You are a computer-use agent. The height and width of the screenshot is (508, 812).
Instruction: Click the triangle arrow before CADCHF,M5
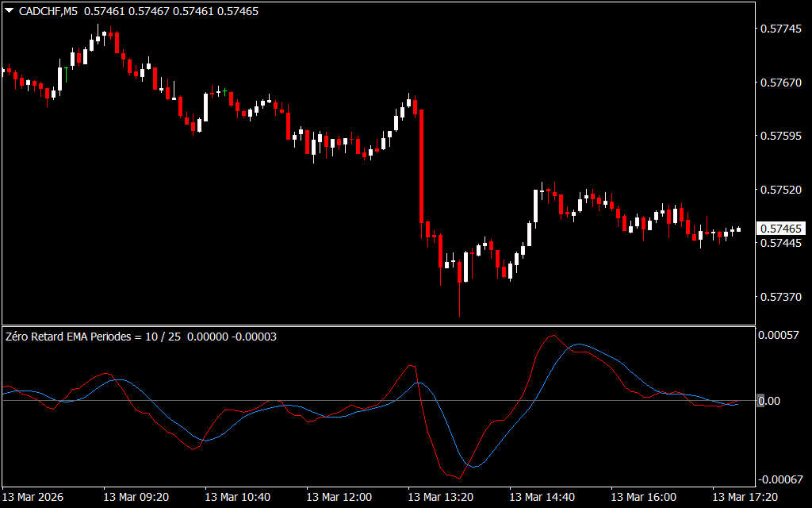click(x=9, y=11)
